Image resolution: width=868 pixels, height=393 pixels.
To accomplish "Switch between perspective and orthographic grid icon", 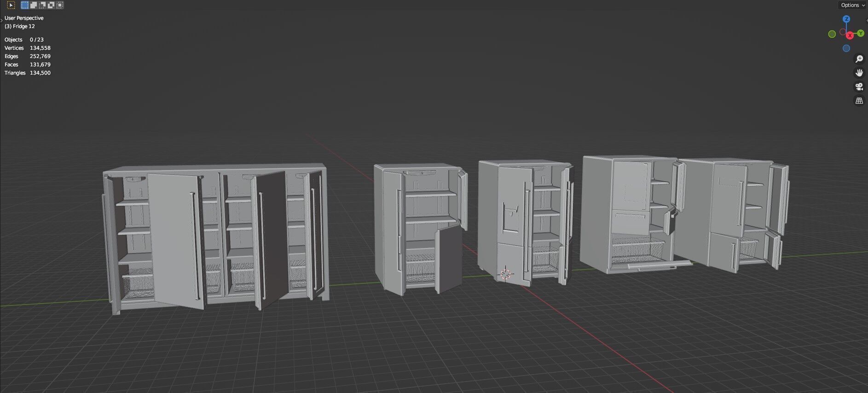I will tap(859, 100).
